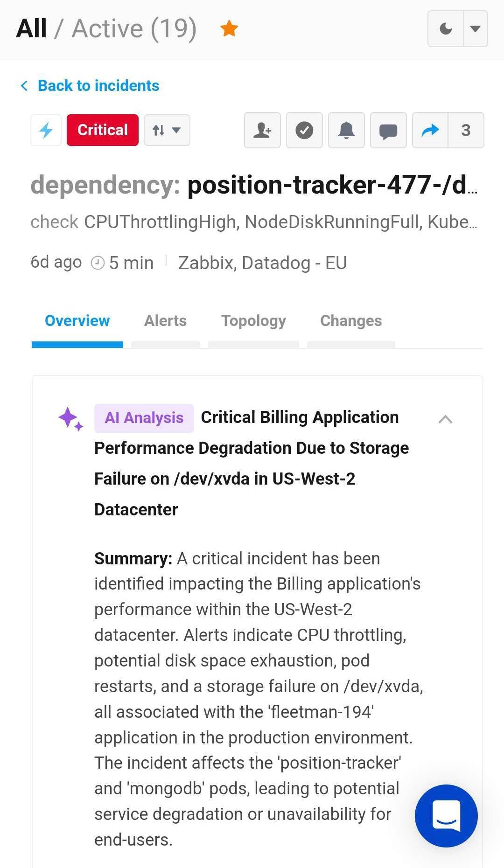This screenshot has width=504, height=868.
Task: Click the lightning bolt incident icon
Action: click(46, 131)
